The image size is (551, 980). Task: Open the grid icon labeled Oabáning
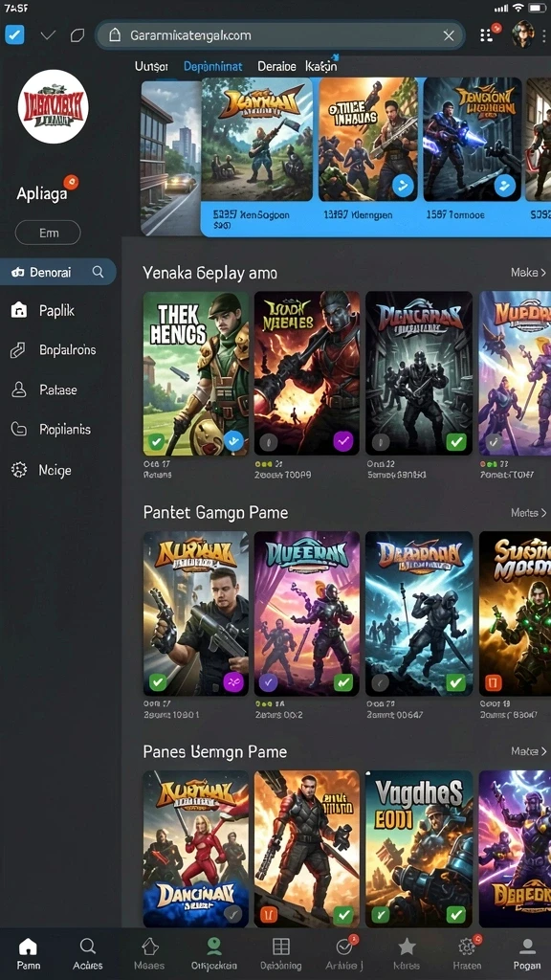[281, 947]
